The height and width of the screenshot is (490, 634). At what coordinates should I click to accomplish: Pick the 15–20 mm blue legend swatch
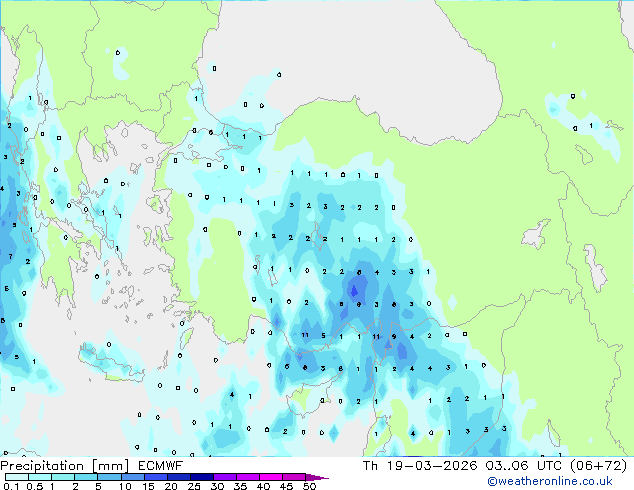(x=155, y=477)
